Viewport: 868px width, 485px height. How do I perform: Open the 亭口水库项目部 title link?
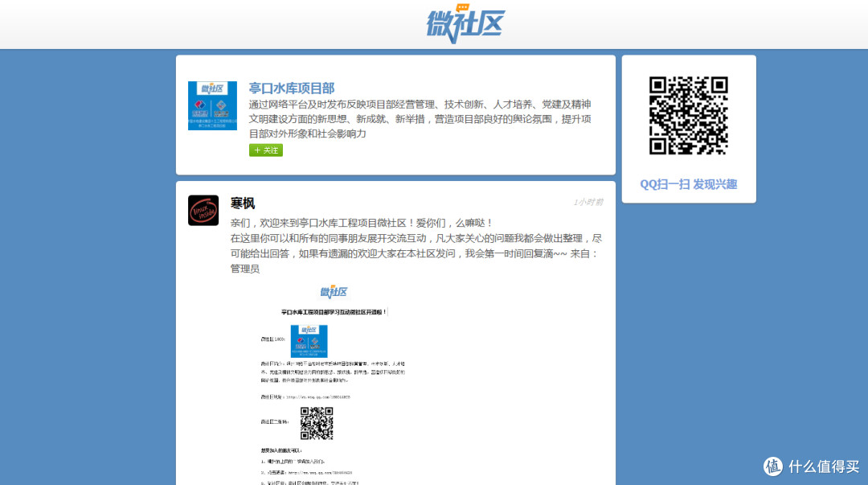(x=291, y=88)
